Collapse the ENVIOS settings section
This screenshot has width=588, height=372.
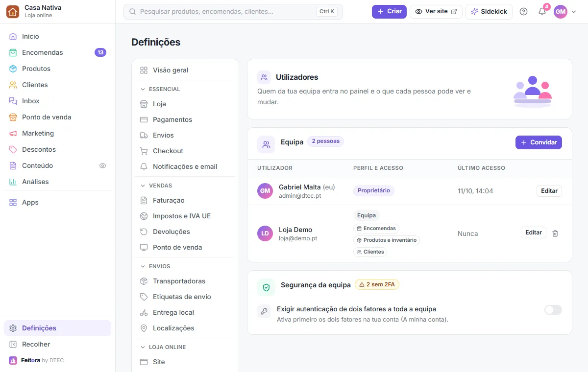(155, 266)
